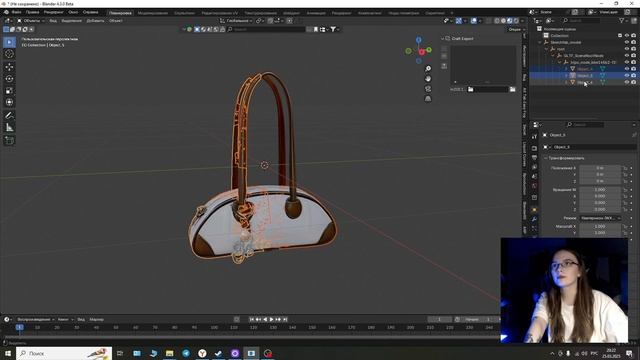This screenshot has width=640, height=360.
Task: Toggle render camera icon for Collection
Action: click(x=633, y=36)
